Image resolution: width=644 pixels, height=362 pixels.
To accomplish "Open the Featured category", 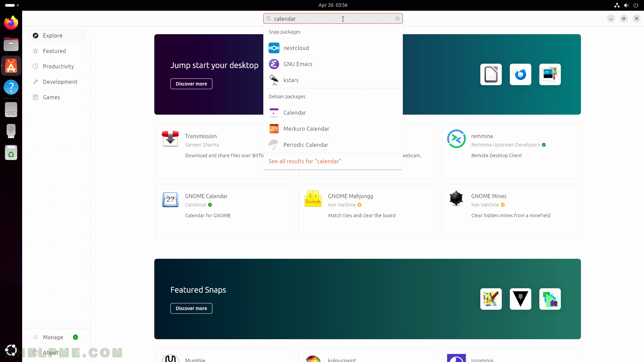I will 56,51.
